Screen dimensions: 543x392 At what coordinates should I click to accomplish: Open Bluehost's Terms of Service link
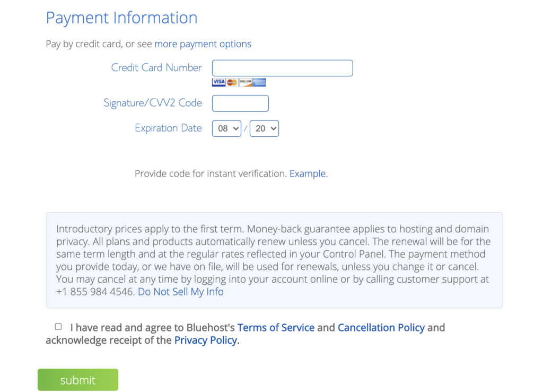(276, 328)
